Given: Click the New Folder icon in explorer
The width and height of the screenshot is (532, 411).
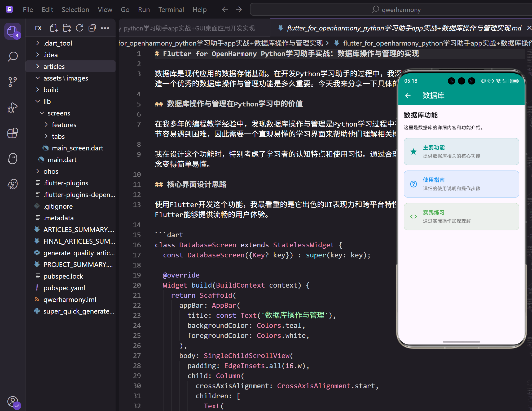Looking at the screenshot, I should point(67,28).
